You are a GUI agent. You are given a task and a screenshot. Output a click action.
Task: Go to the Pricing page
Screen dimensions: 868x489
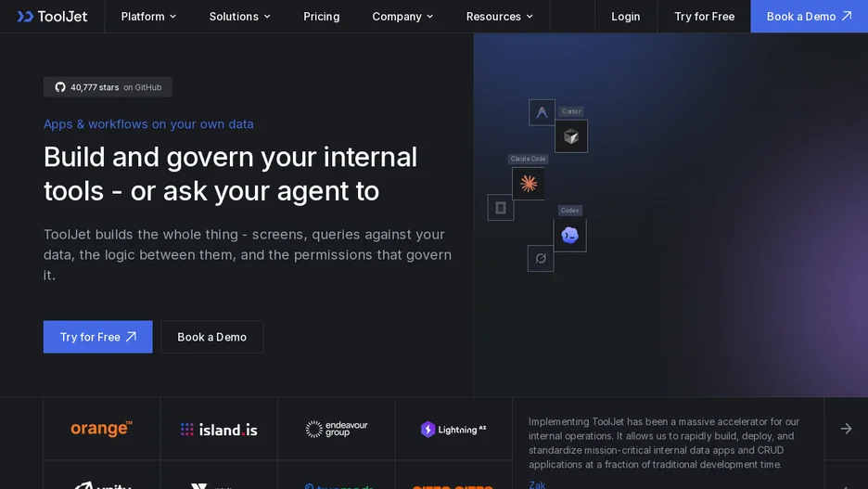(321, 17)
